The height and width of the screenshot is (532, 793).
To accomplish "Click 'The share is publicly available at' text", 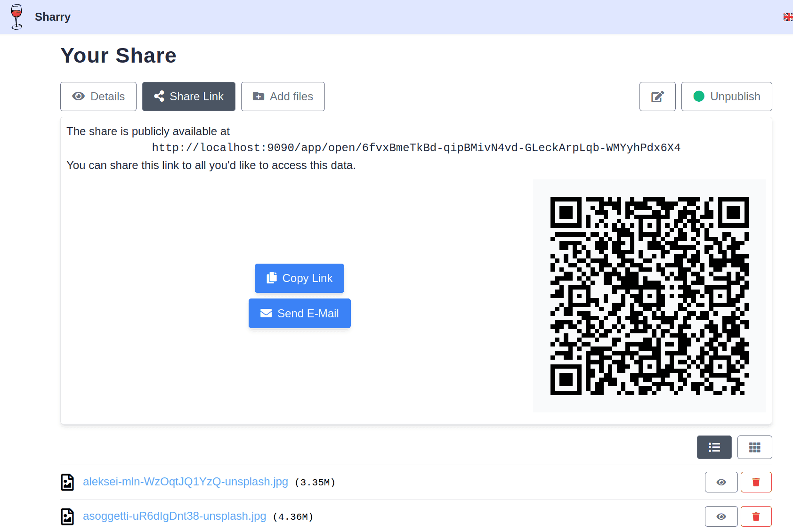I will click(x=148, y=131).
